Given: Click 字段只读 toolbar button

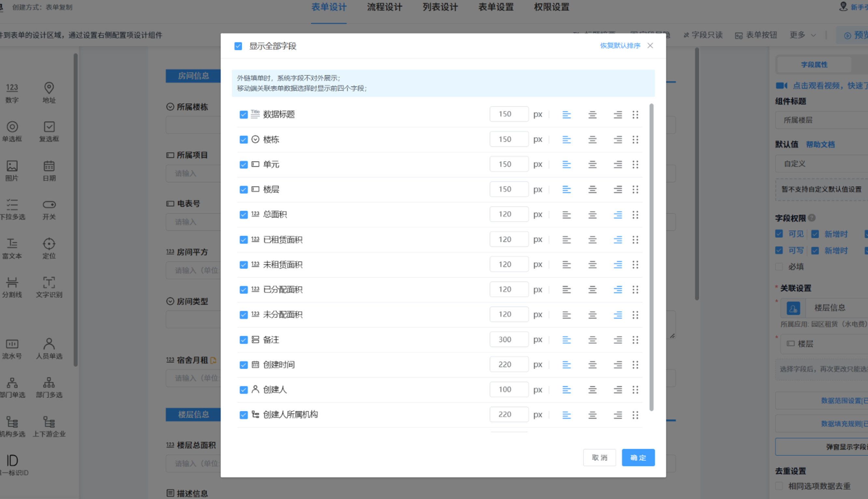Looking at the screenshot, I should click(703, 35).
